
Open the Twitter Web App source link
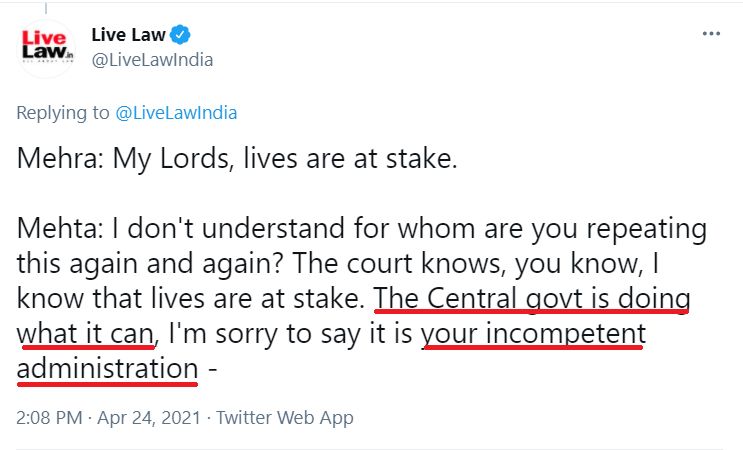[285, 416]
